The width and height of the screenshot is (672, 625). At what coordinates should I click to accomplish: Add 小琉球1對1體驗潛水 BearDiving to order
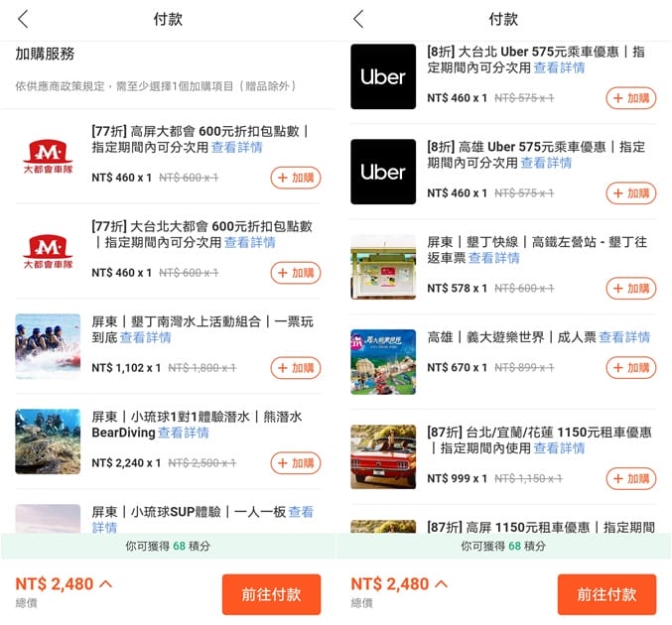click(295, 462)
